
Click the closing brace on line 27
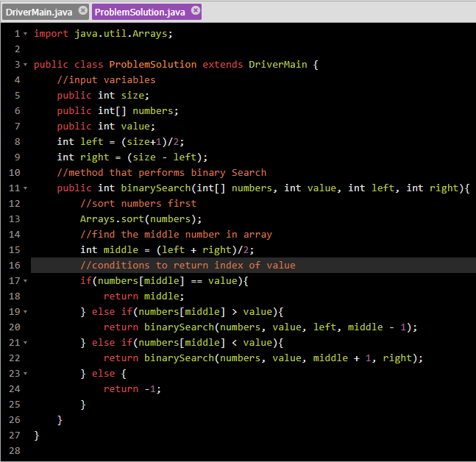click(37, 436)
